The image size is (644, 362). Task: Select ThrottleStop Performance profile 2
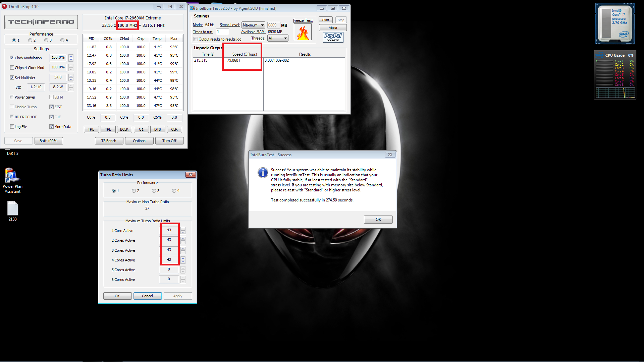[x=30, y=40]
